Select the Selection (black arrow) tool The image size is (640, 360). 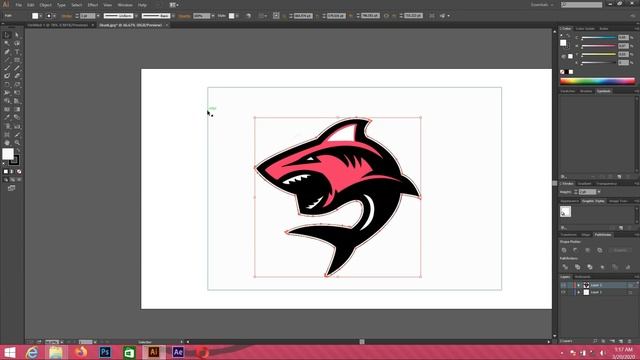click(7, 35)
